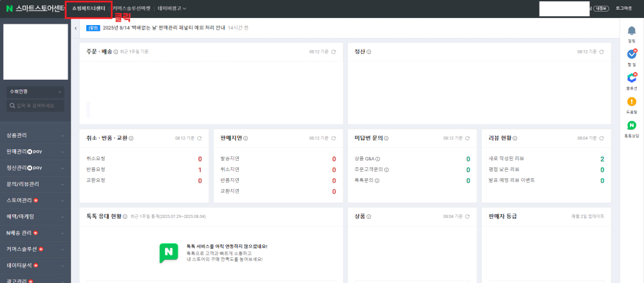Expand the 네이버광고 dropdown
Image resolution: width=644 pixels, height=283 pixels.
click(172, 8)
